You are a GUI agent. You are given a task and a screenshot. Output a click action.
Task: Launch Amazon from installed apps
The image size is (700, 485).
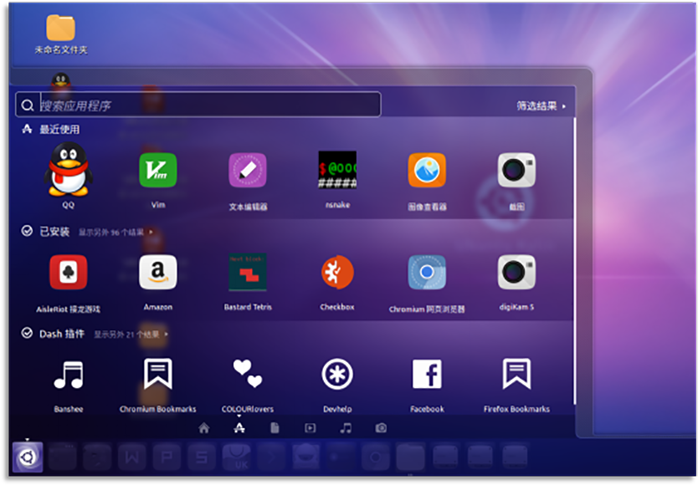[158, 273]
